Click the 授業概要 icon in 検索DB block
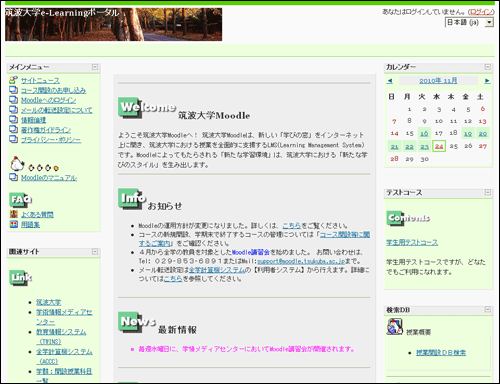This screenshot has height=384, width=500. [395, 326]
